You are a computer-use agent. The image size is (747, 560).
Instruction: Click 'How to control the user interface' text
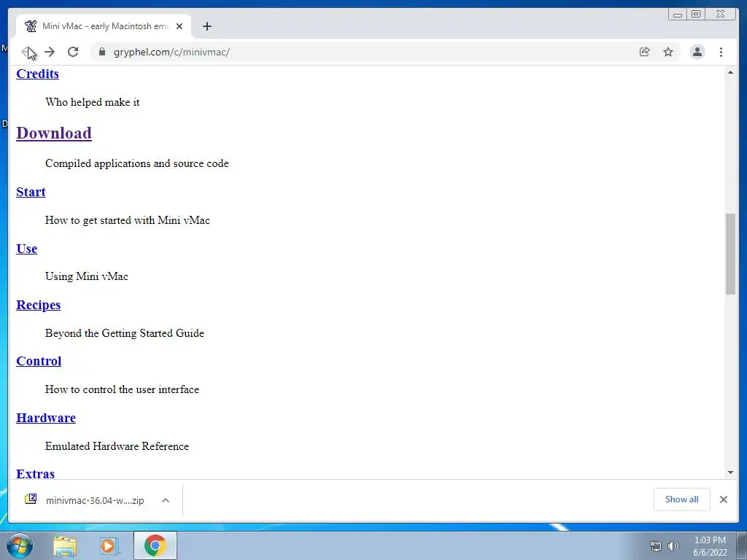tap(122, 389)
